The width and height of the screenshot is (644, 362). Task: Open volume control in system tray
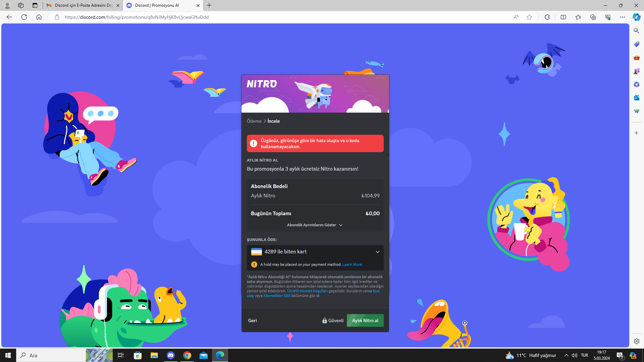point(575,355)
